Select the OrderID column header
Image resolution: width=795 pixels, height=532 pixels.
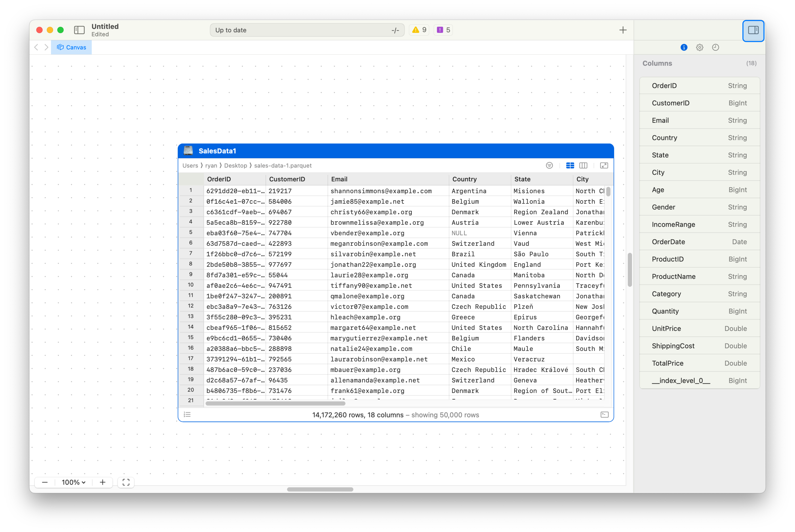235,179
